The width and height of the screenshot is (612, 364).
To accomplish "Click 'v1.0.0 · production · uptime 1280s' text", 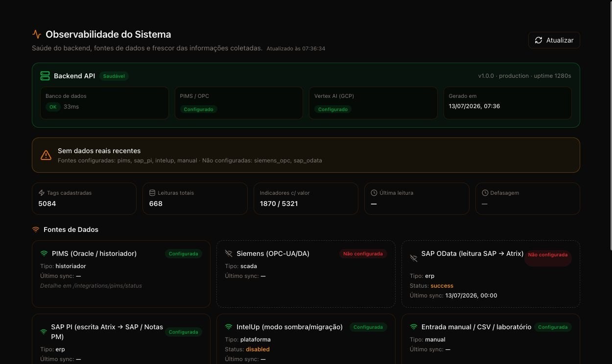I will coord(525,76).
